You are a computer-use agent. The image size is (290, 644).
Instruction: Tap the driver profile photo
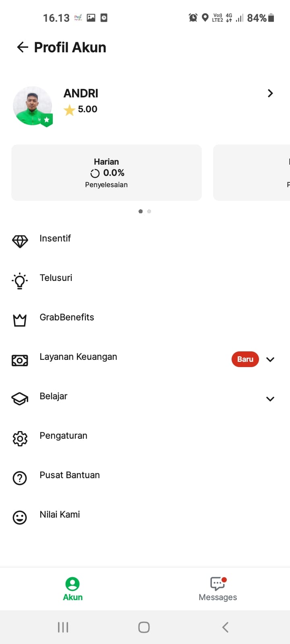tap(32, 105)
